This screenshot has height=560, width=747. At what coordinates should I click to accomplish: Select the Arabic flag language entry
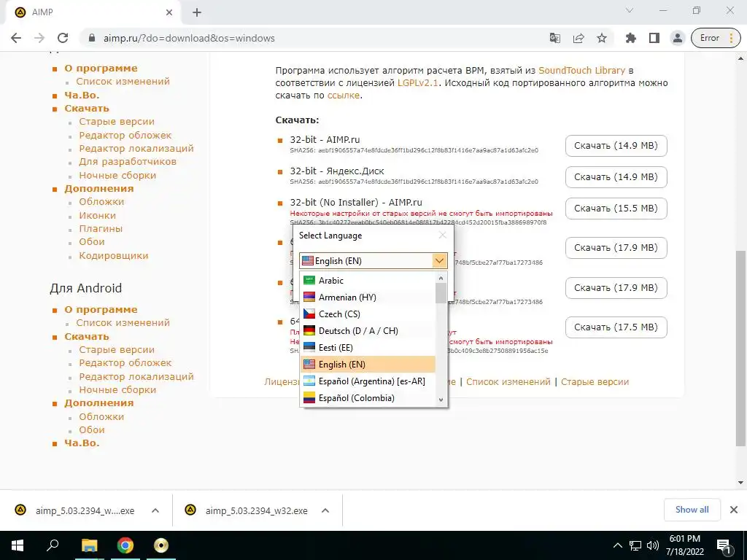(x=368, y=281)
